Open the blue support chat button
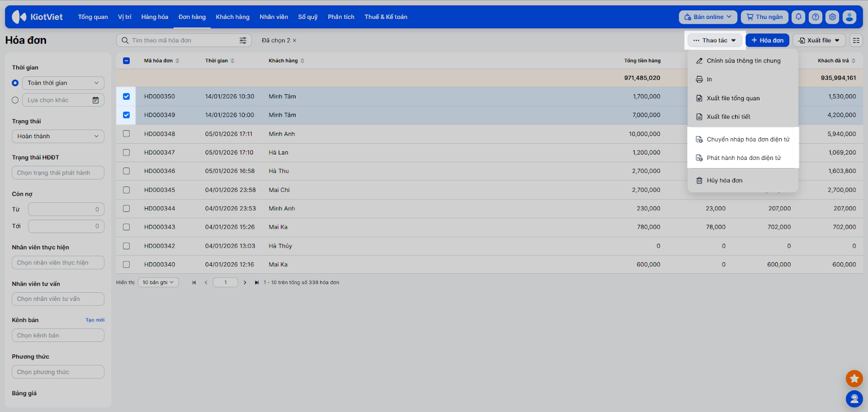This screenshot has height=412, width=868. pos(854,399)
